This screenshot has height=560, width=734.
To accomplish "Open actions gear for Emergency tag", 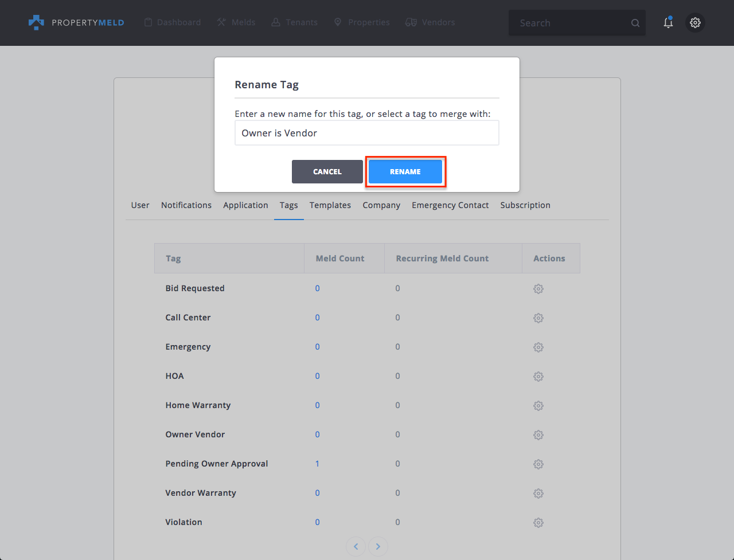I will (x=538, y=347).
